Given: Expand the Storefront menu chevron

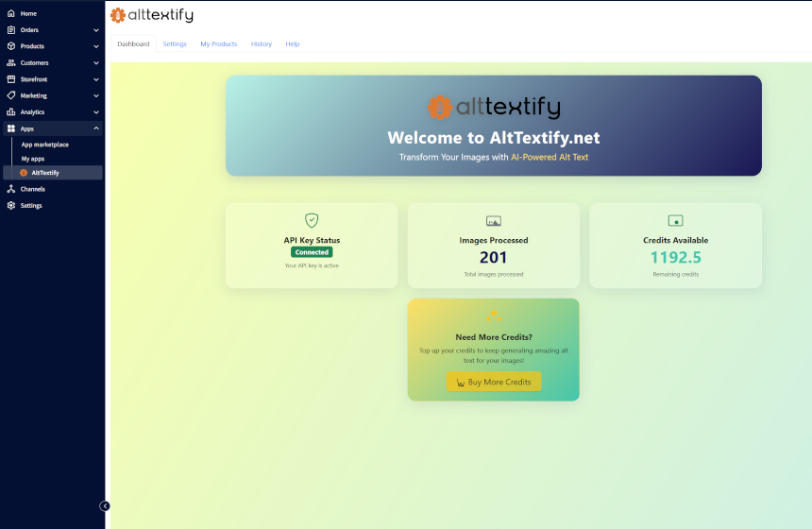Looking at the screenshot, I should (x=96, y=79).
